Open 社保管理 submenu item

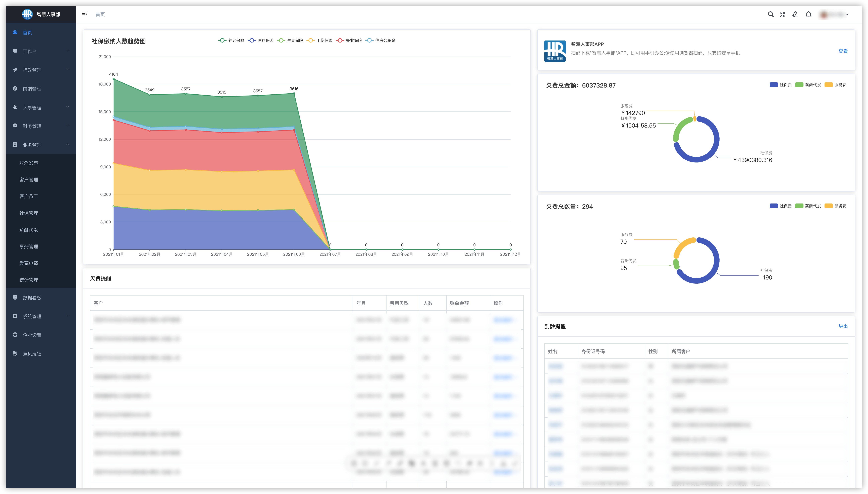coord(28,213)
